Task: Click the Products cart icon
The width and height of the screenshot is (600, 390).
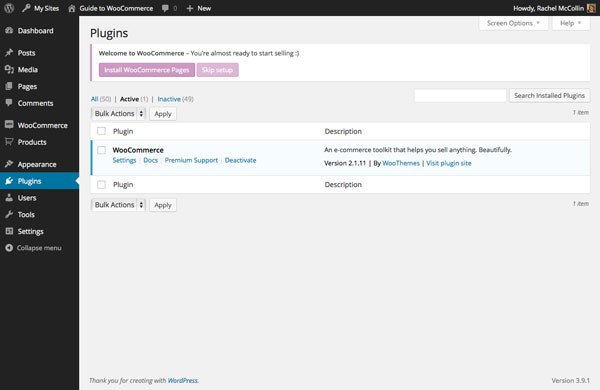Action: pyautogui.click(x=9, y=142)
